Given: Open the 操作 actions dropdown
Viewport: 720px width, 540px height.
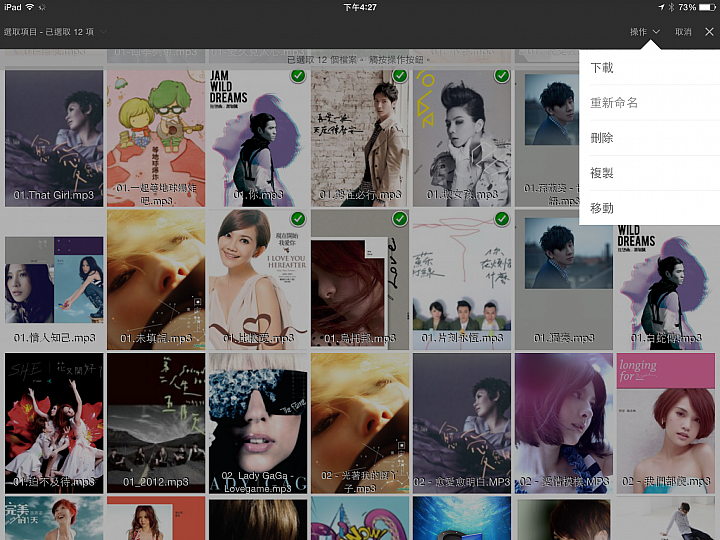Looking at the screenshot, I should coord(644,32).
